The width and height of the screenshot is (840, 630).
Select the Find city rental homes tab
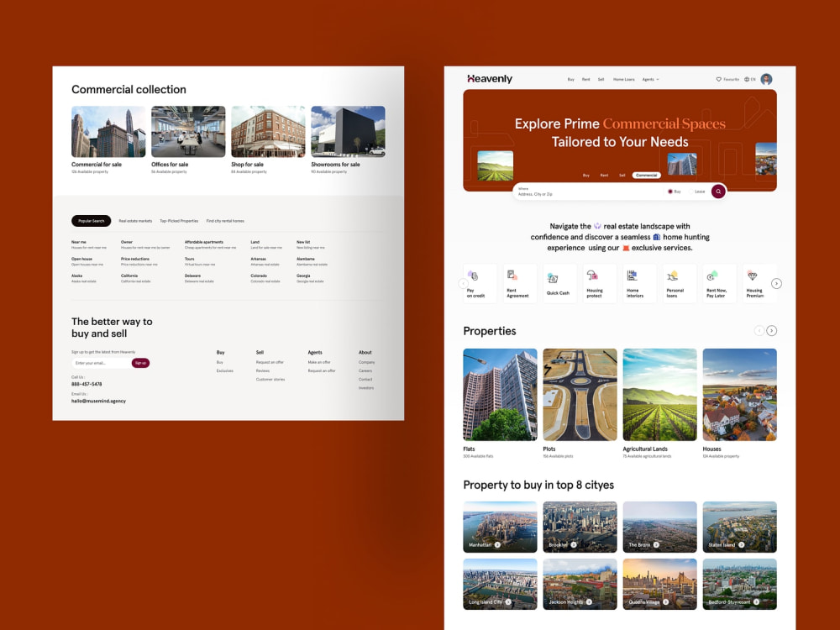point(225,221)
